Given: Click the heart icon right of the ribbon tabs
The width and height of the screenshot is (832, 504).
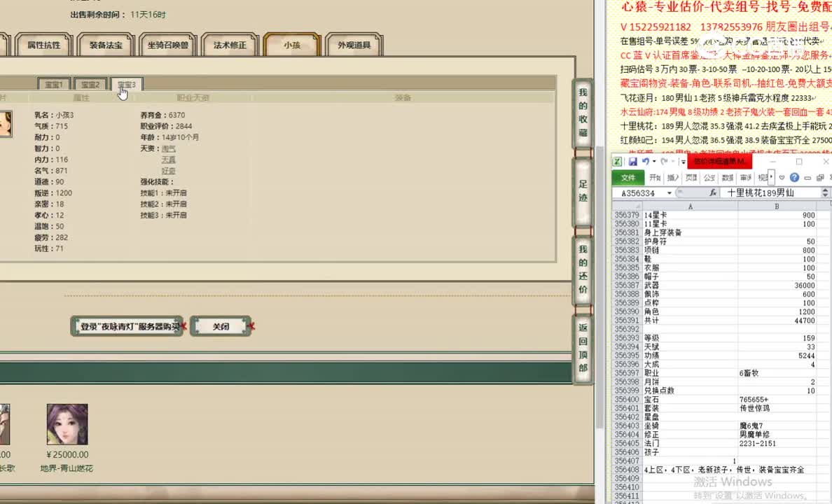Looking at the screenshot, I should tap(782, 176).
